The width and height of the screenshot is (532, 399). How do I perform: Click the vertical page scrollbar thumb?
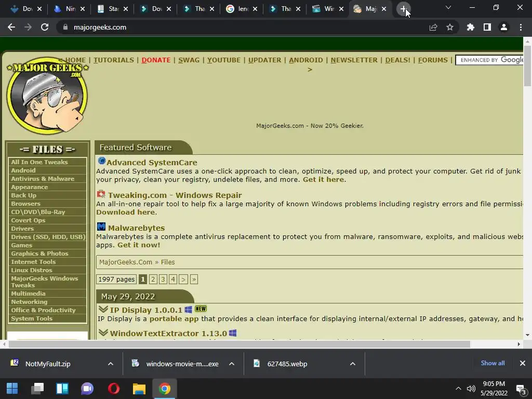coord(527,65)
